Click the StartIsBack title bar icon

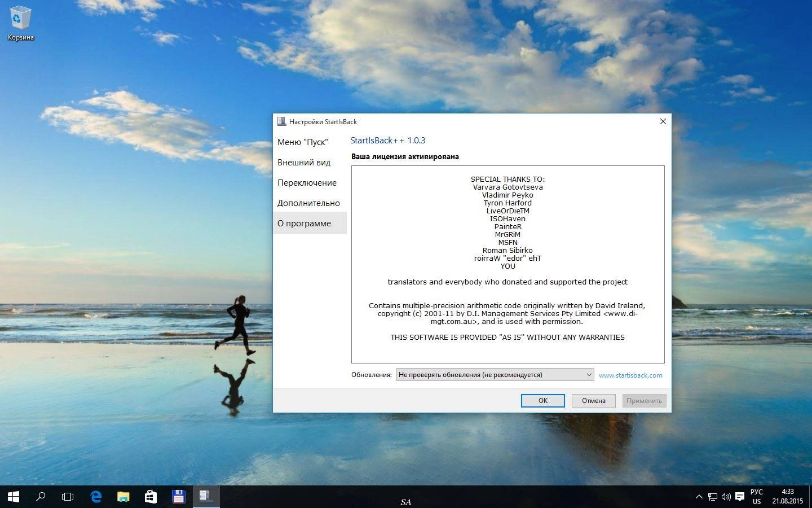click(281, 121)
